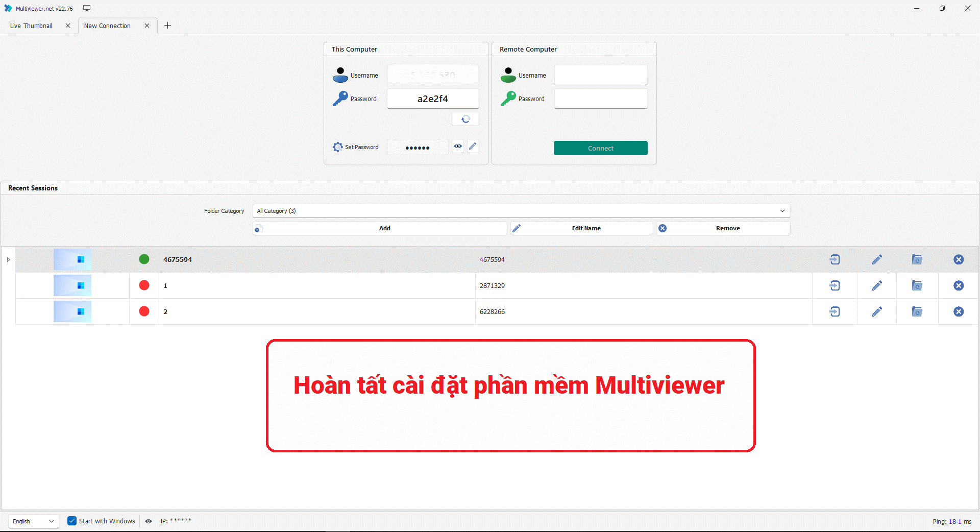Open the English language dropdown
The height and width of the screenshot is (532, 980).
click(34, 521)
